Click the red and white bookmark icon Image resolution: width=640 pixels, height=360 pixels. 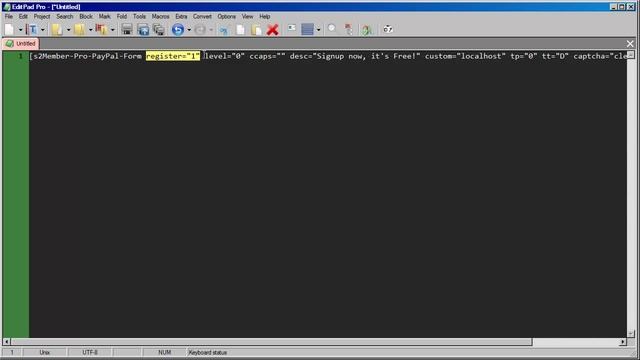click(x=348, y=29)
